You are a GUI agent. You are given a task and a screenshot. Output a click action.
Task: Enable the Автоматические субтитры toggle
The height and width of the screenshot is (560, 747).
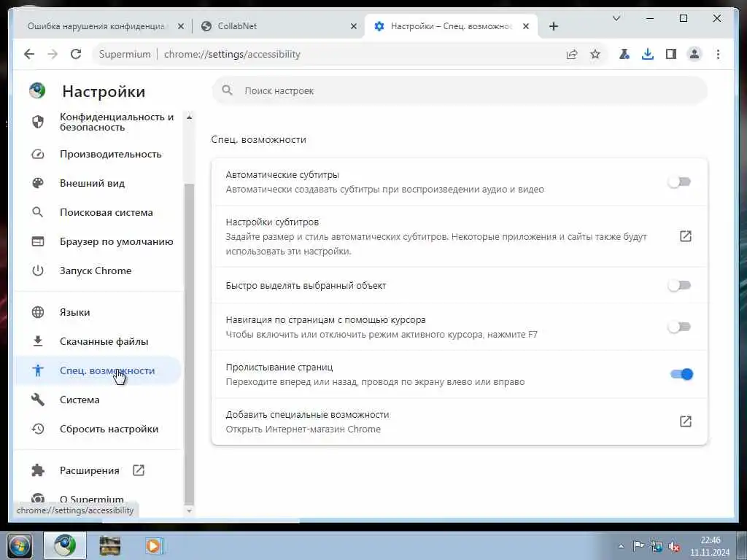[679, 182]
